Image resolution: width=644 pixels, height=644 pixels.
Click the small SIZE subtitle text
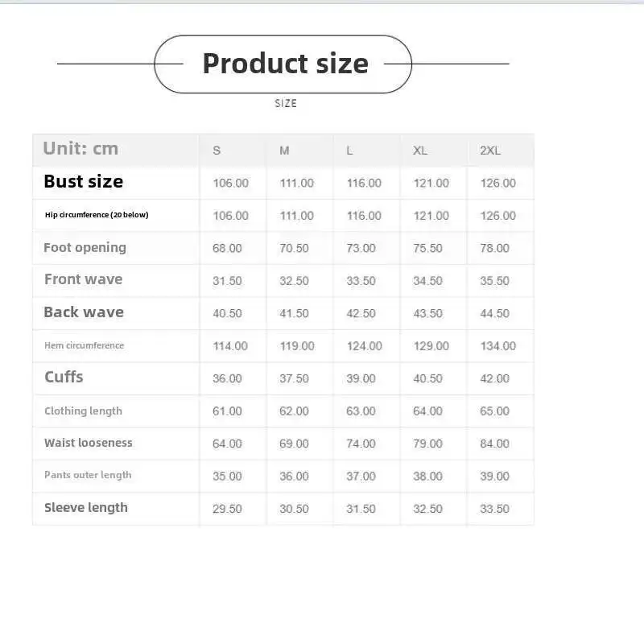[286, 103]
